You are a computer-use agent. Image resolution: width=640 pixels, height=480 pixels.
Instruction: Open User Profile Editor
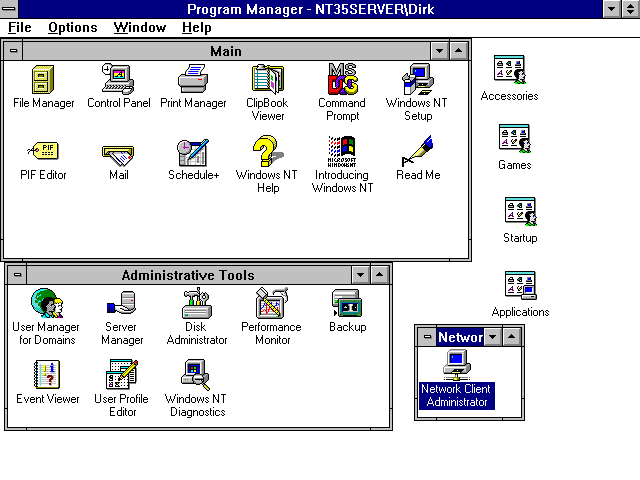tap(121, 374)
